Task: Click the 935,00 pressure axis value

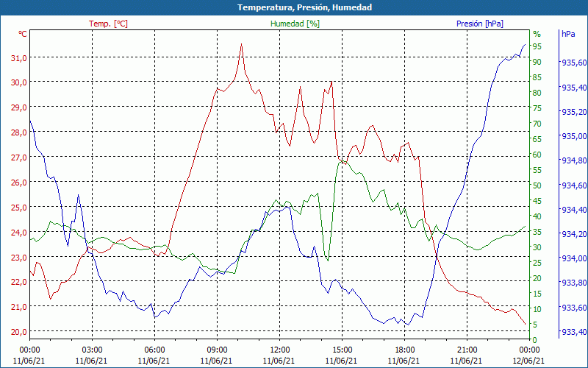Action: (x=574, y=136)
